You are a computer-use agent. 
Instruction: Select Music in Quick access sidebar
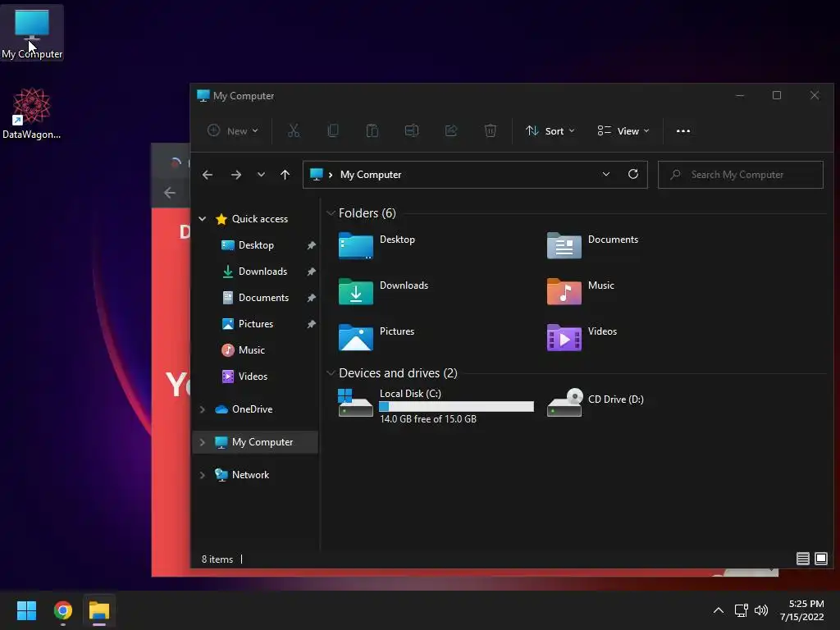[252, 350]
